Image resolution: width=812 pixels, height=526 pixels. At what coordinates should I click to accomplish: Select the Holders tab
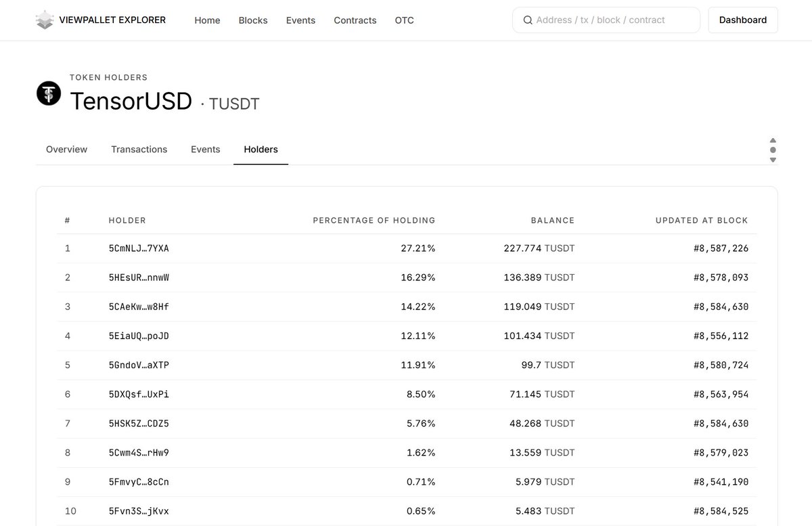(261, 149)
